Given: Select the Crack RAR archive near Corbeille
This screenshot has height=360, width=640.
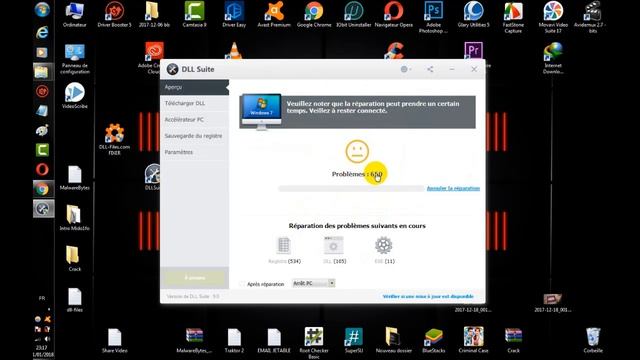Looking at the screenshot, I should (x=513, y=340).
